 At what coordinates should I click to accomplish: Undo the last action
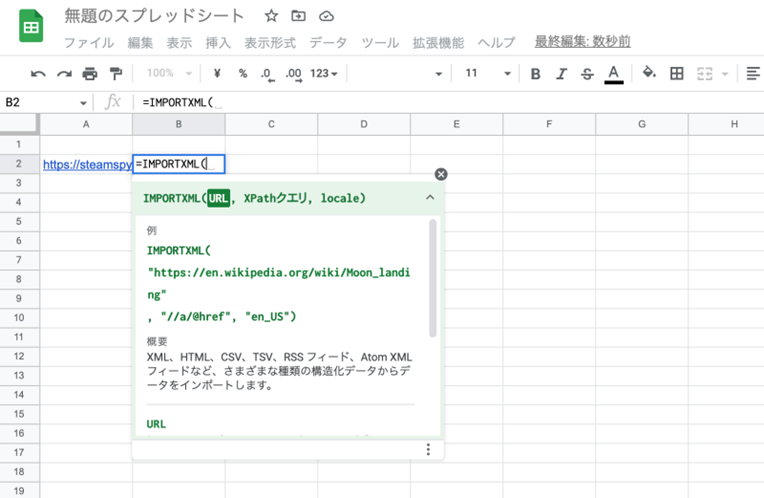38,74
